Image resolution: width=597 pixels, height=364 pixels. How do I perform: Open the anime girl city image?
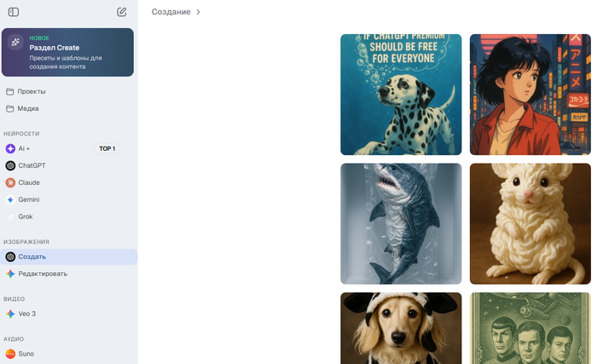[530, 95]
